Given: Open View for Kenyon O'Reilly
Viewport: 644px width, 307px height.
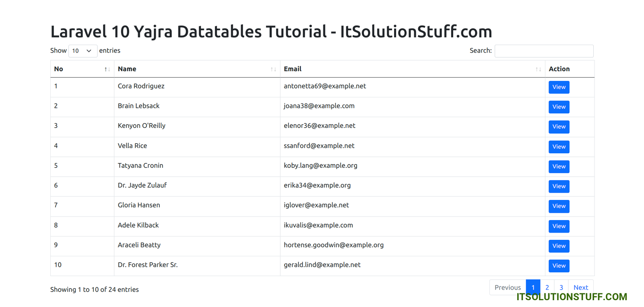Looking at the screenshot, I should pos(559,127).
